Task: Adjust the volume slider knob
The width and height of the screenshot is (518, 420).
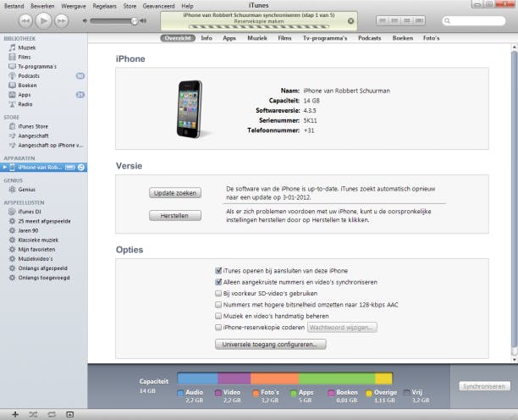Action: click(x=134, y=21)
